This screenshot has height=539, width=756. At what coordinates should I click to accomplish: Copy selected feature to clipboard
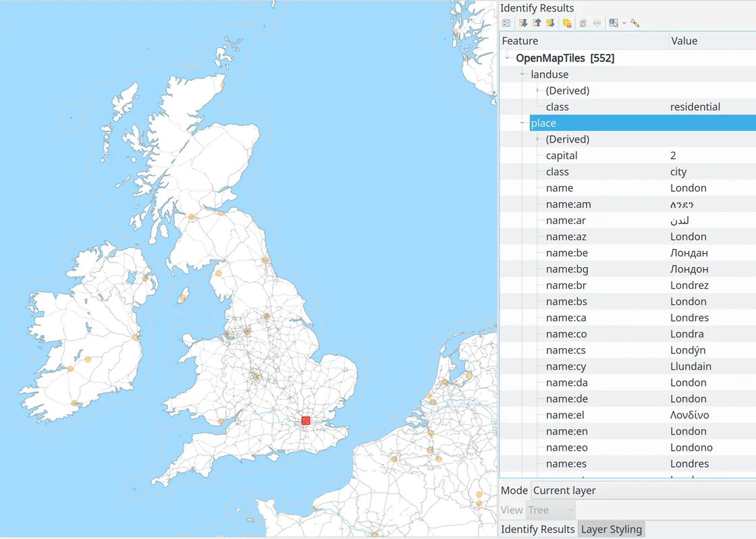tap(583, 23)
